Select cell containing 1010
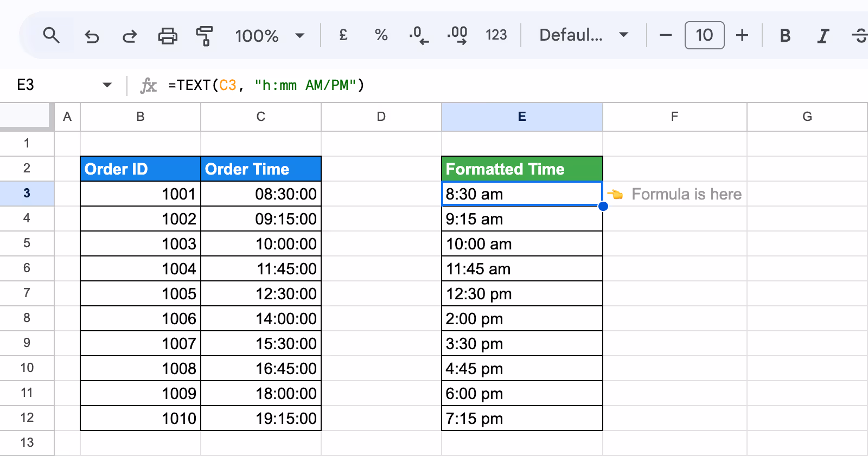The image size is (868, 456). point(141,419)
